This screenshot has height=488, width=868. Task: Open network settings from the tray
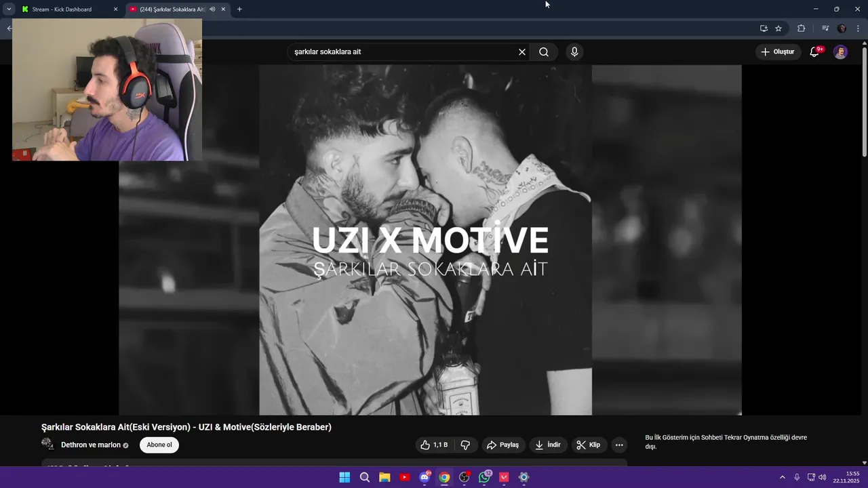click(x=811, y=477)
